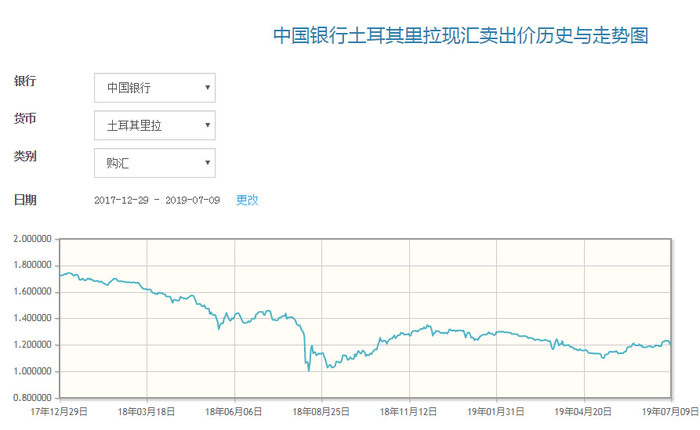This screenshot has width=700, height=430.
Task: Click the 19年04月20日 x-axis label
Action: pos(585,411)
